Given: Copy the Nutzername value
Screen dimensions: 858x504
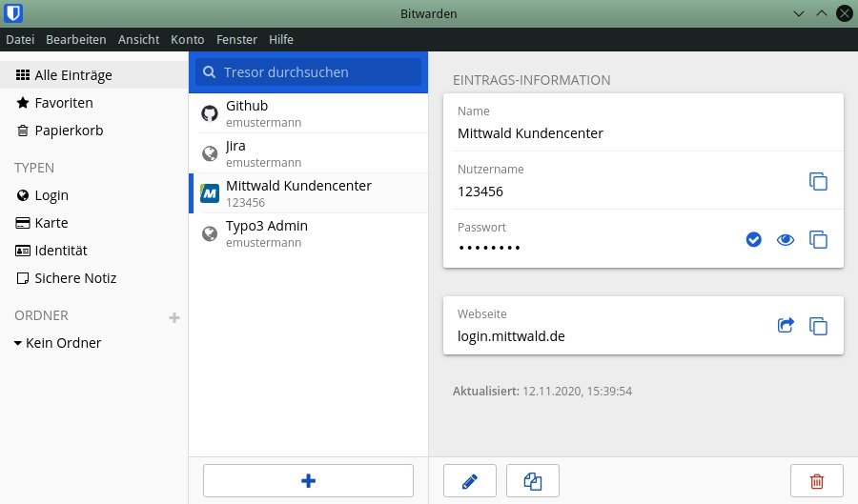Looking at the screenshot, I should coord(818,181).
